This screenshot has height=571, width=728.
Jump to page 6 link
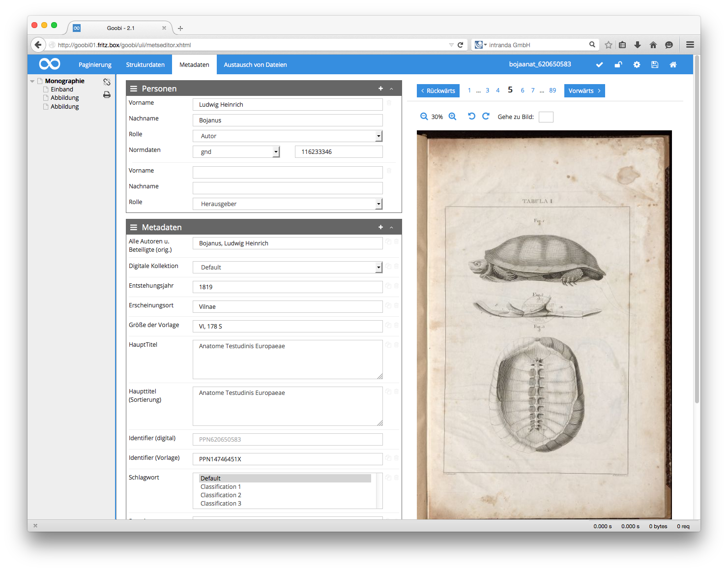pos(523,90)
